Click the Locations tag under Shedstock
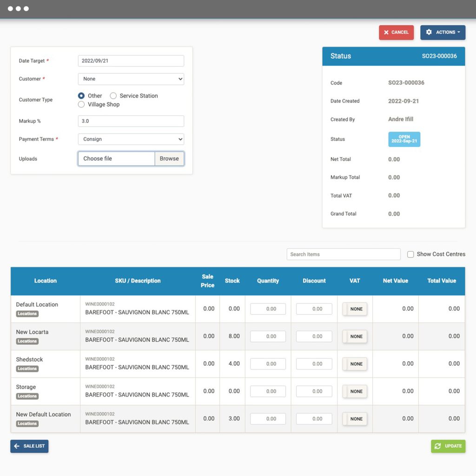This screenshot has height=476, width=476. click(x=27, y=369)
